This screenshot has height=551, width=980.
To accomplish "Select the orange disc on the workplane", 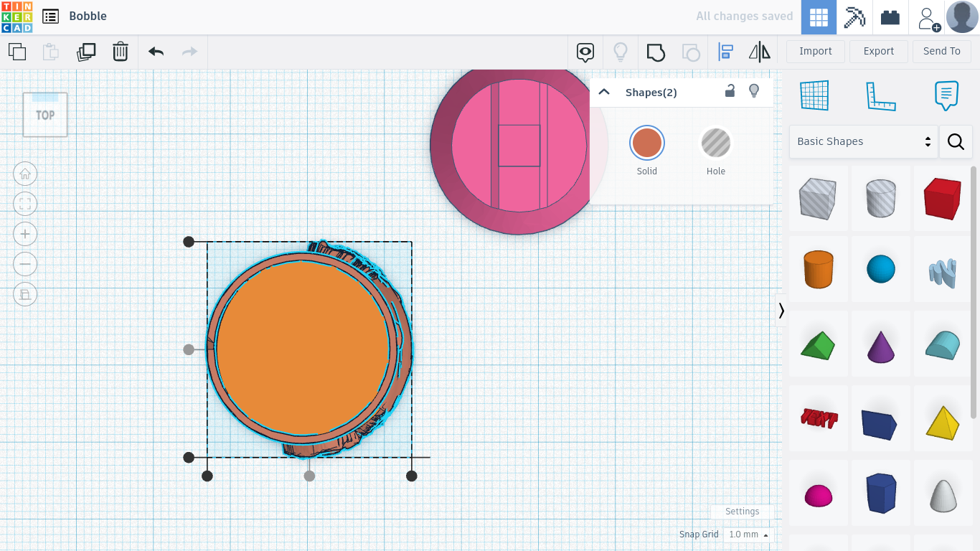I will (x=303, y=348).
